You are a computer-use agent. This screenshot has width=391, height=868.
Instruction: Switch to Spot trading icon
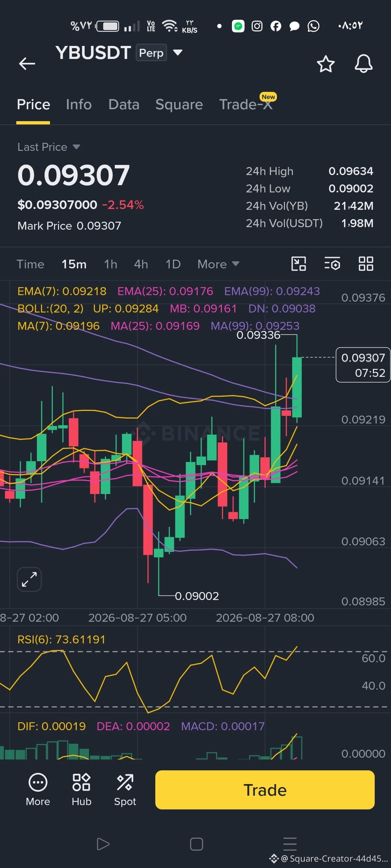(125, 790)
